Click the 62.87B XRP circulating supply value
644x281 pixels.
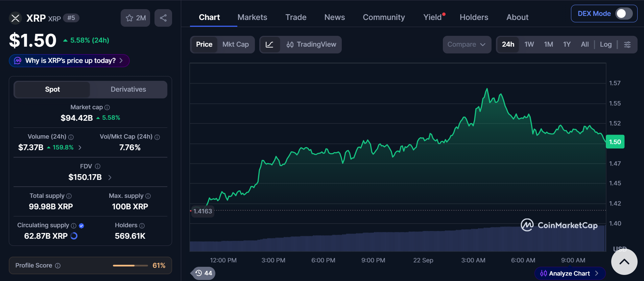click(46, 236)
